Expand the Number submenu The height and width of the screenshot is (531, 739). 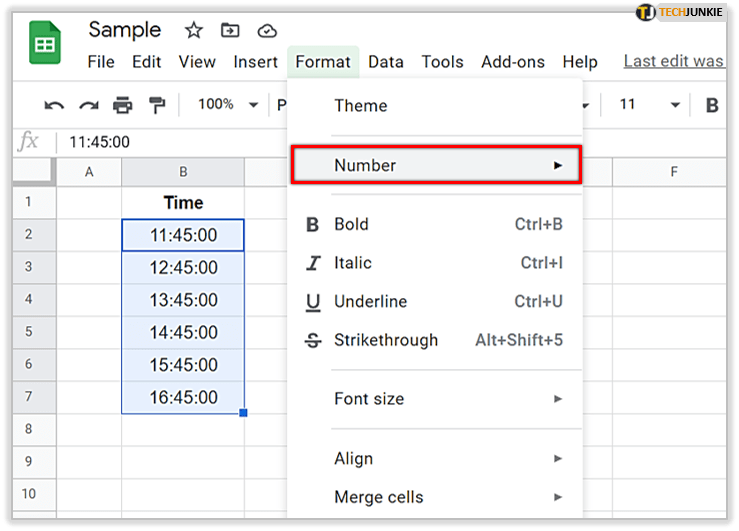[x=434, y=165]
